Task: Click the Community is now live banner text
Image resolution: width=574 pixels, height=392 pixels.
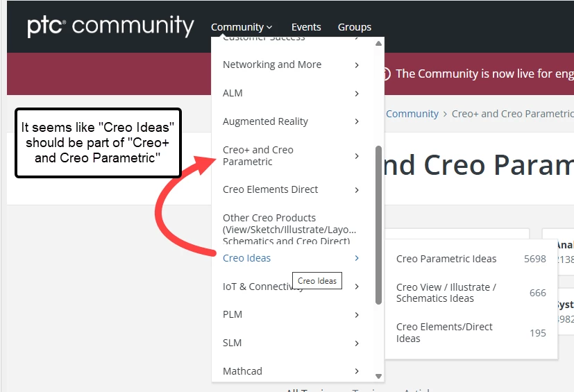Action: pyautogui.click(x=484, y=74)
